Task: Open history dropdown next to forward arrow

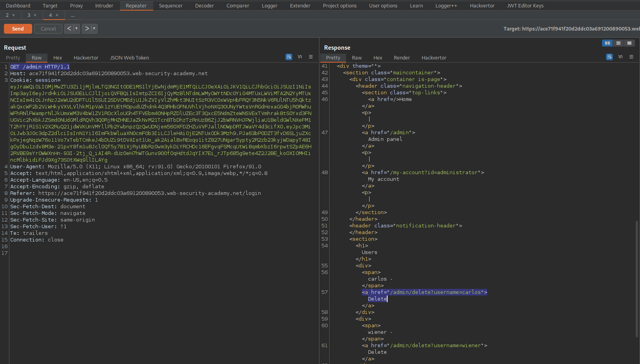Action: 94,29
